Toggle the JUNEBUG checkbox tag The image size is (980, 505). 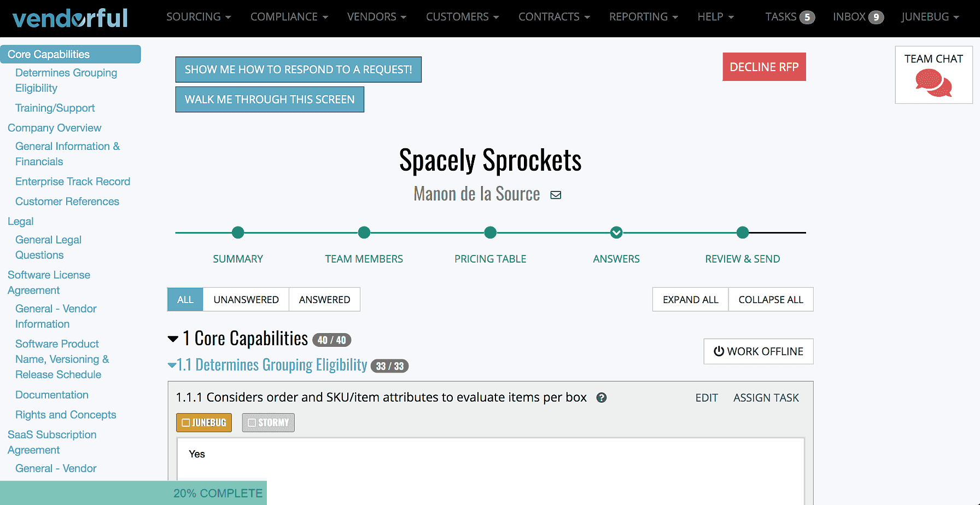(x=204, y=422)
